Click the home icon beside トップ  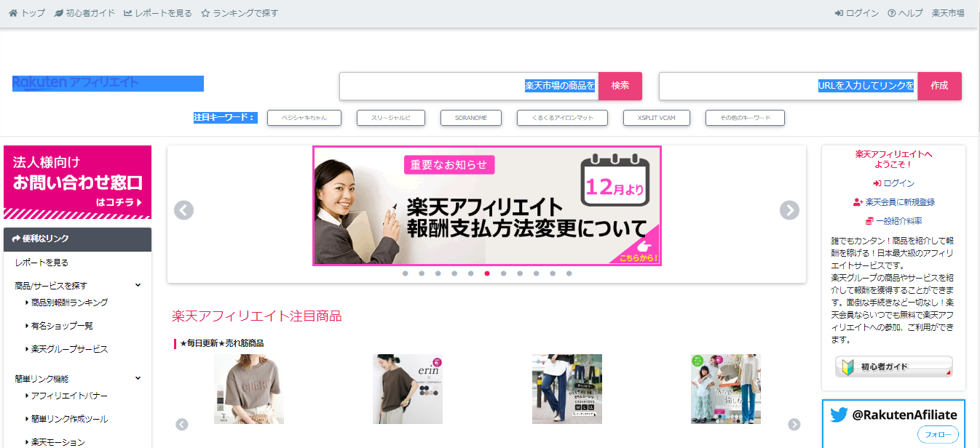(13, 13)
